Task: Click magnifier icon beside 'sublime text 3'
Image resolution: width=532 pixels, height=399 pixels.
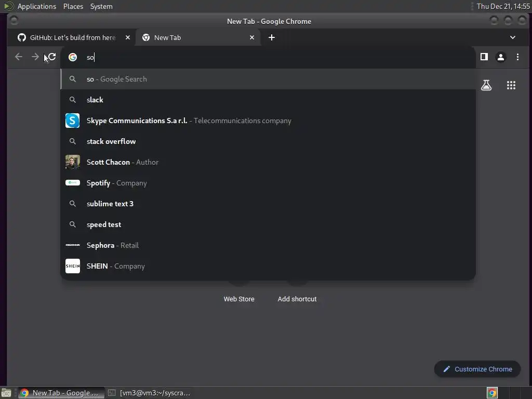Action: pyautogui.click(x=73, y=204)
